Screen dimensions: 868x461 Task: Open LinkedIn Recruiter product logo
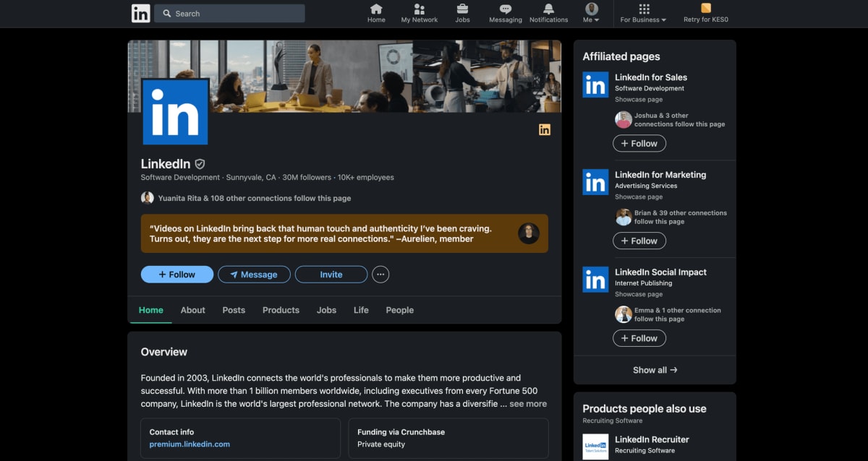tap(596, 447)
